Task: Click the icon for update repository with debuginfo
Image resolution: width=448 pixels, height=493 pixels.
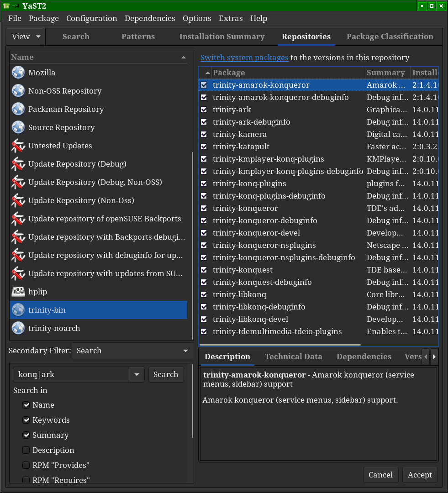Action: pyautogui.click(x=18, y=255)
